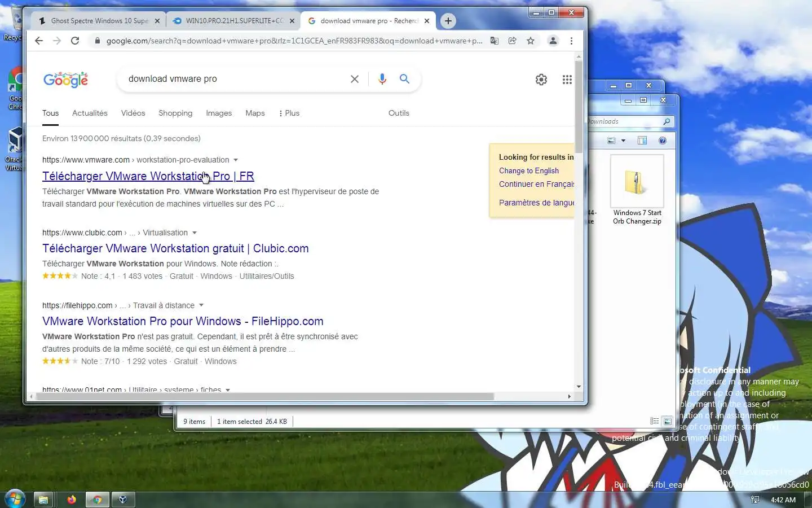Image resolution: width=812 pixels, height=508 pixels.
Task: Click the share page icon in address bar
Action: point(513,41)
